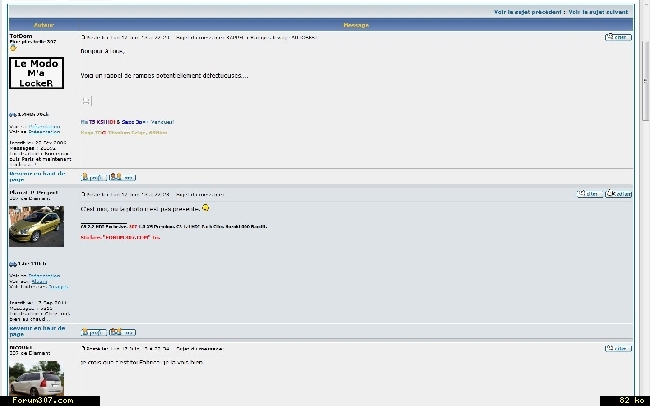Image resolution: width=650 pixels, height=406 pixels.
Task: Quote the second post with Citer button
Action: [589, 193]
